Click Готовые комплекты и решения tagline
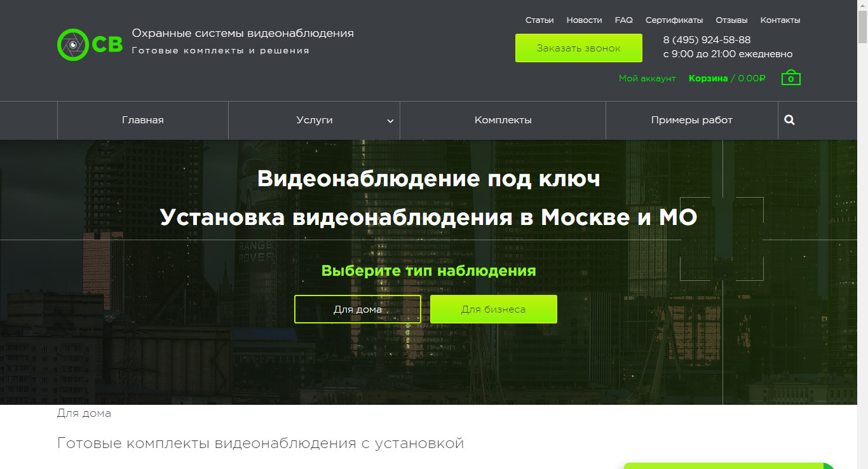 (220, 51)
